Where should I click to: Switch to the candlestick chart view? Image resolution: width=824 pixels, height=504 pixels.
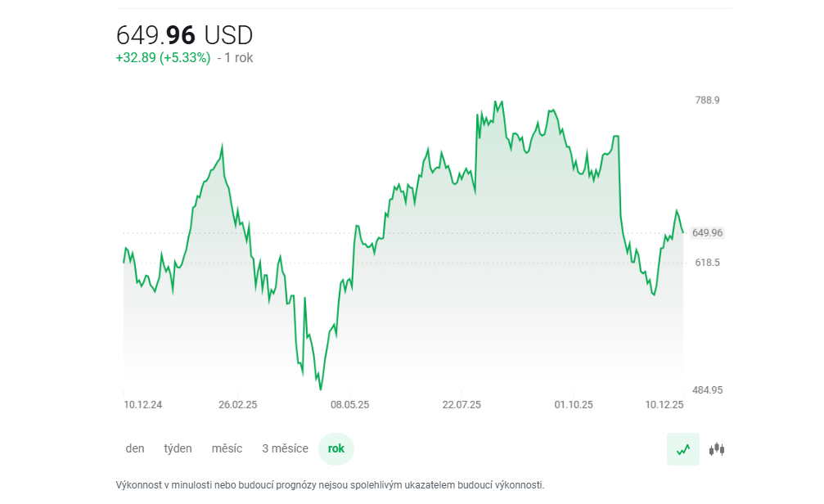tap(717, 449)
